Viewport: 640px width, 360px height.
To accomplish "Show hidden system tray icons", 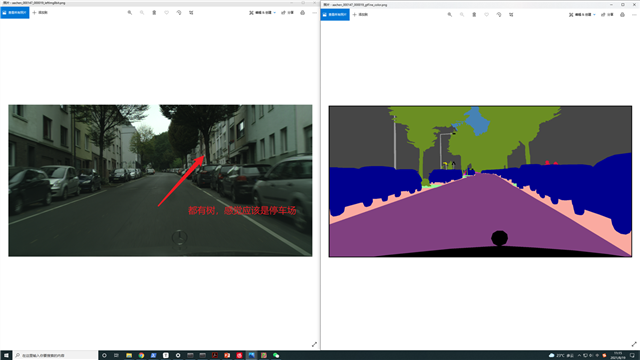I will (579, 356).
